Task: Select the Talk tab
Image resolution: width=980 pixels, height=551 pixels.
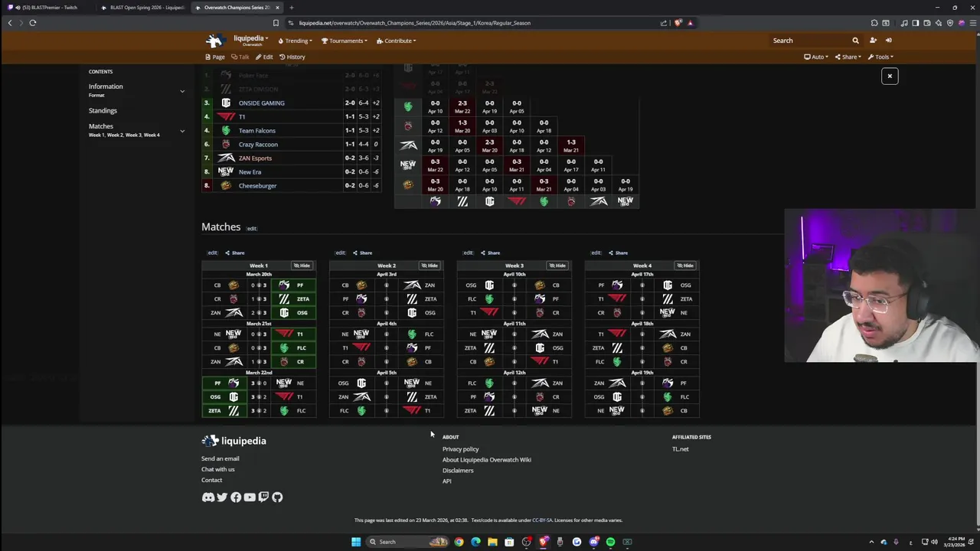Action: pyautogui.click(x=240, y=57)
